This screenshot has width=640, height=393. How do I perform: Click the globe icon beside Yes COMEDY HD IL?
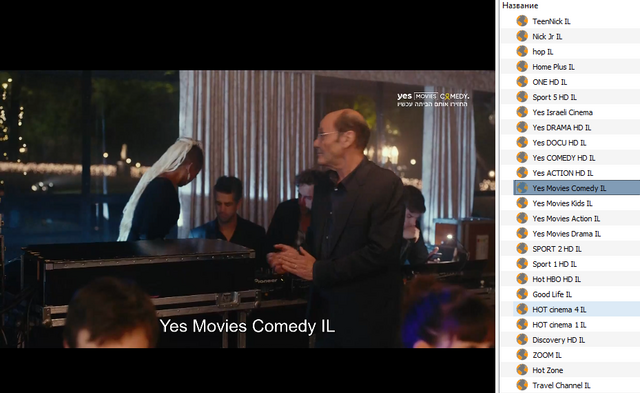point(522,157)
